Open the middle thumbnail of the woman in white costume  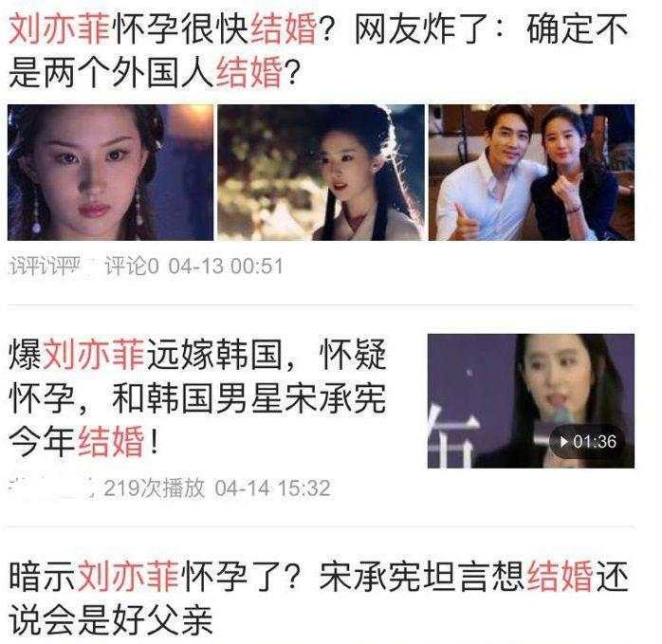321,173
